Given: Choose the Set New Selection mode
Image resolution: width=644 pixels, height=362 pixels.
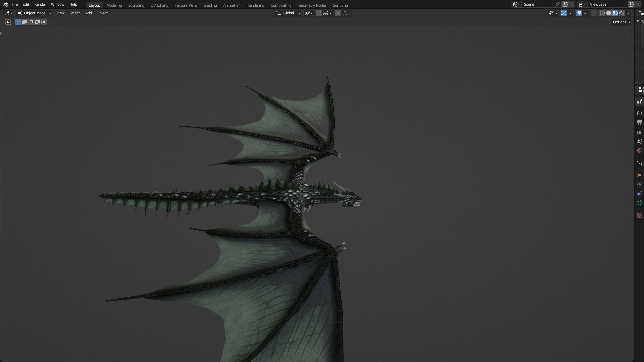Looking at the screenshot, I should pos(18,22).
